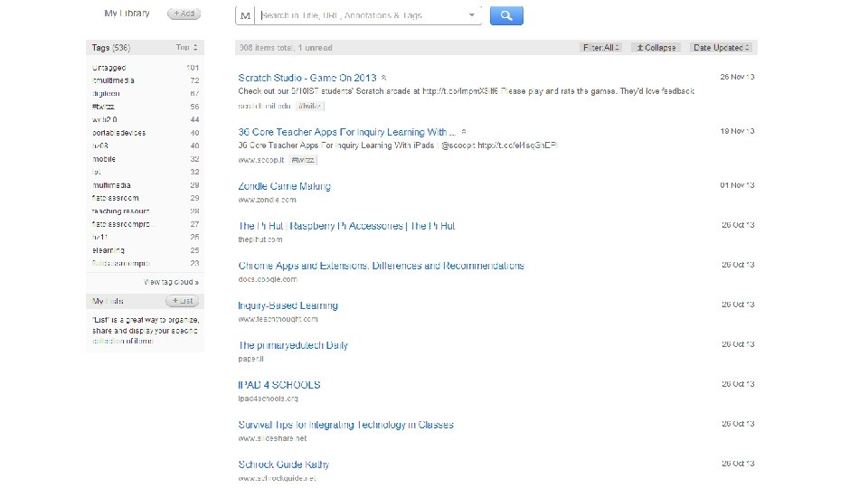Open IPAD 4 SCHOOLS link

pyautogui.click(x=279, y=385)
